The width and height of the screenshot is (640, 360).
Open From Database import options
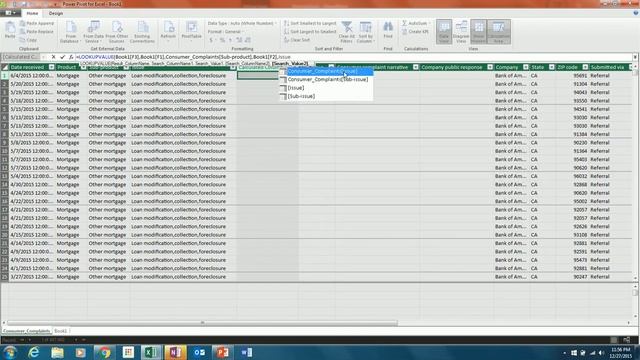(71, 32)
